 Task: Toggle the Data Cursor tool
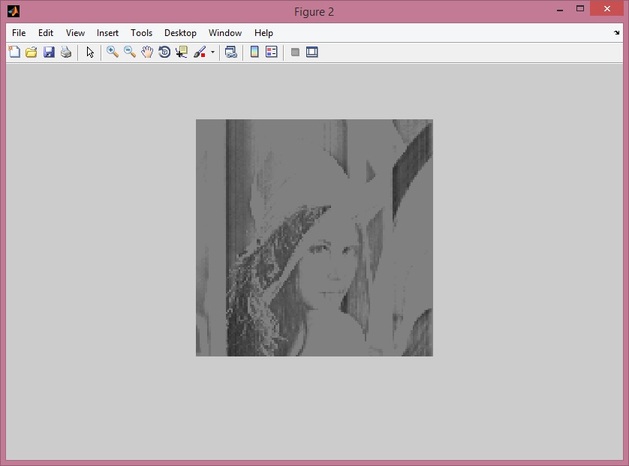(x=181, y=52)
